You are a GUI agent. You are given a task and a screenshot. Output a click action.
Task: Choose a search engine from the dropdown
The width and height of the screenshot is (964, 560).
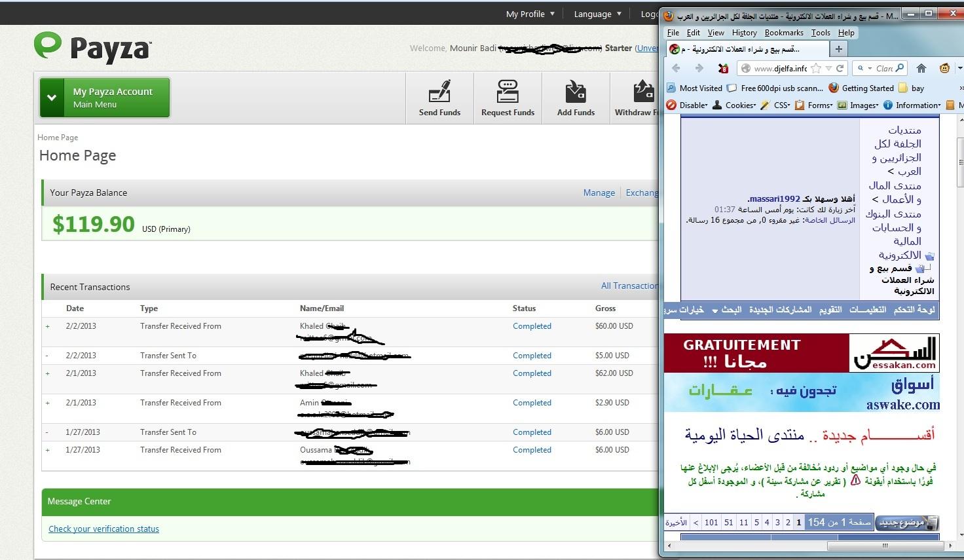[864, 68]
